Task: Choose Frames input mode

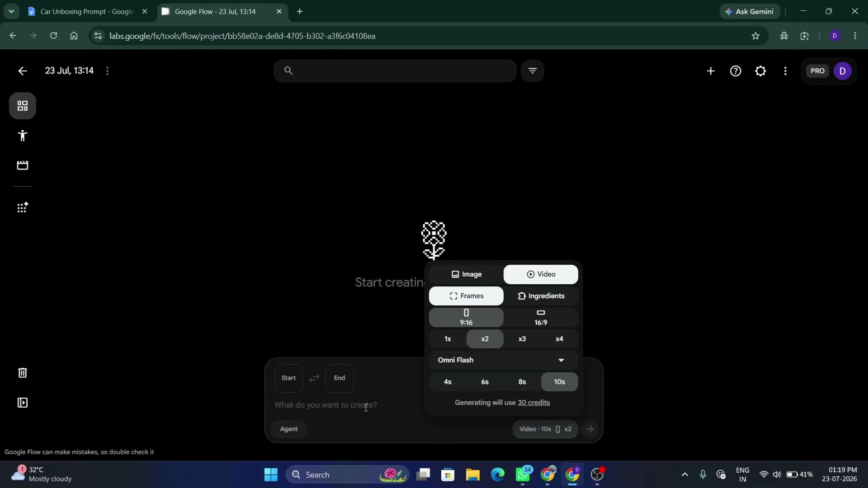Action: 466,296
